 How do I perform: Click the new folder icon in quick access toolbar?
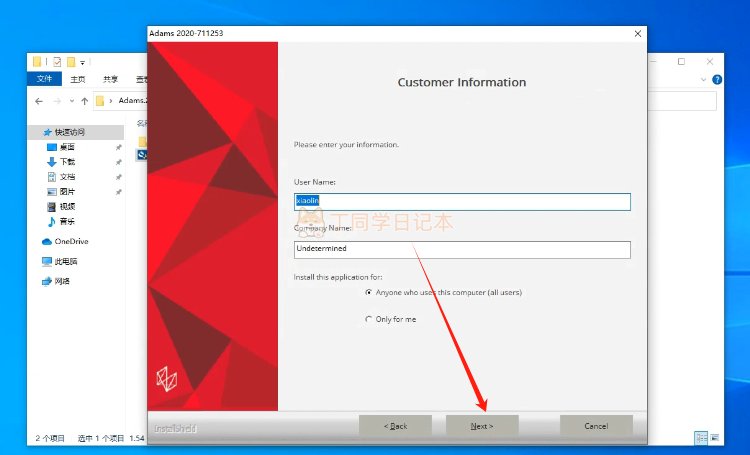coord(71,62)
